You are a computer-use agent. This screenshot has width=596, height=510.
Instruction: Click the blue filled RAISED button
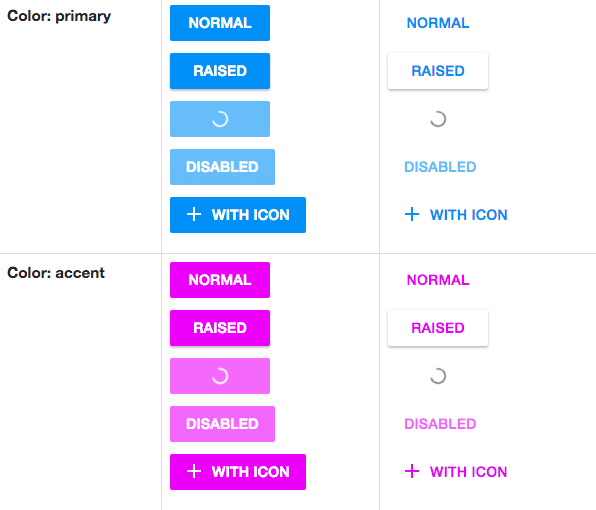point(220,71)
